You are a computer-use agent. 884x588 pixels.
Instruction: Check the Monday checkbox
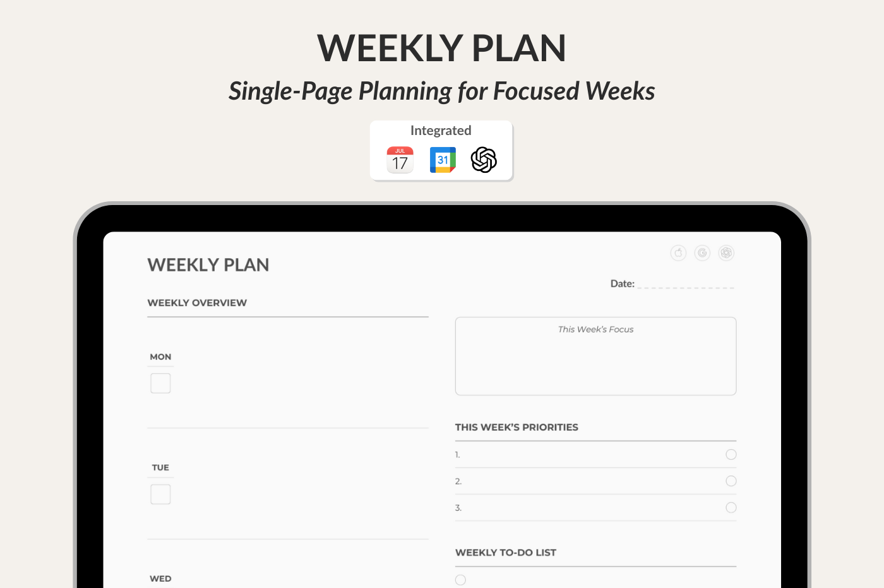click(160, 383)
